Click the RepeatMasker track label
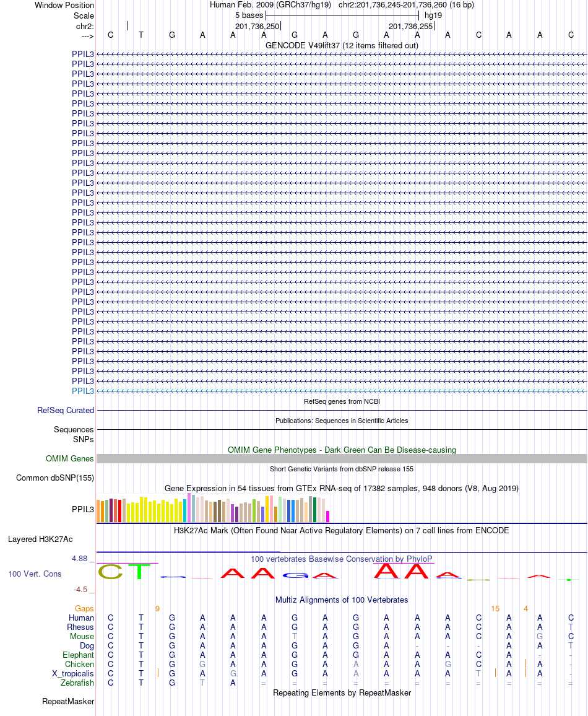Screen dimensions: 588x716 (x=68, y=701)
